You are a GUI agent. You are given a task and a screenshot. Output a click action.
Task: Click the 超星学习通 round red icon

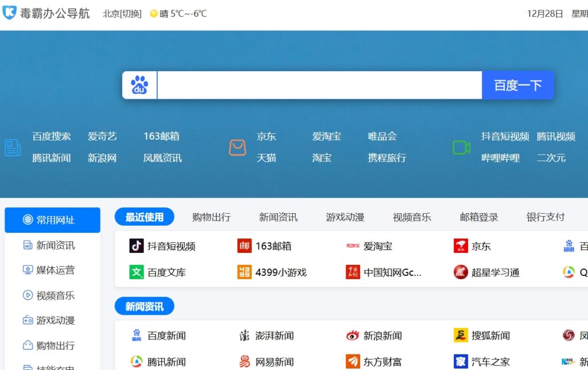[461, 272]
